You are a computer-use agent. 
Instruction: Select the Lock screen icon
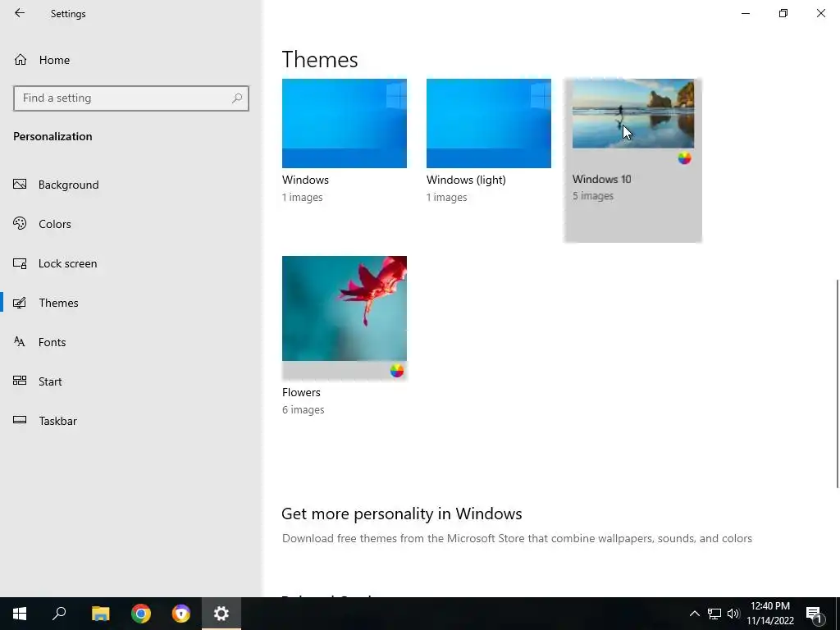coord(20,263)
